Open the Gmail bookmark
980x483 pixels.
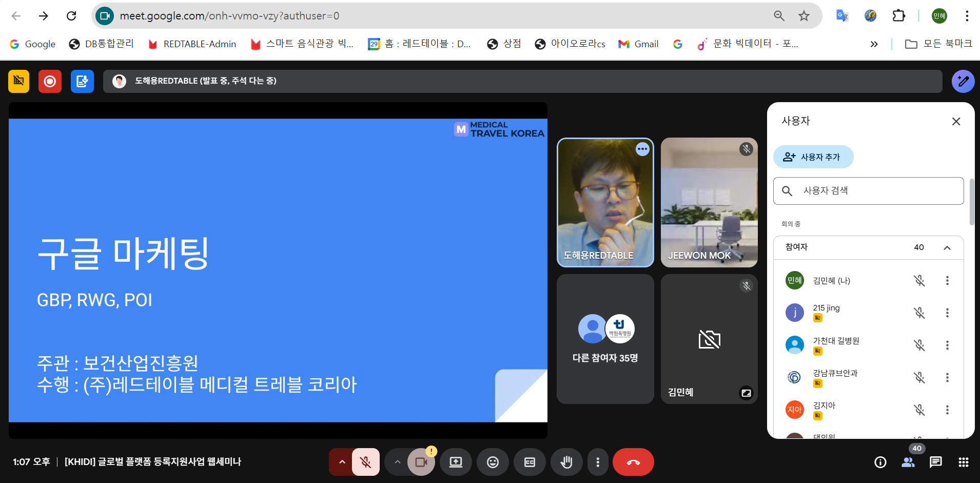pos(639,44)
